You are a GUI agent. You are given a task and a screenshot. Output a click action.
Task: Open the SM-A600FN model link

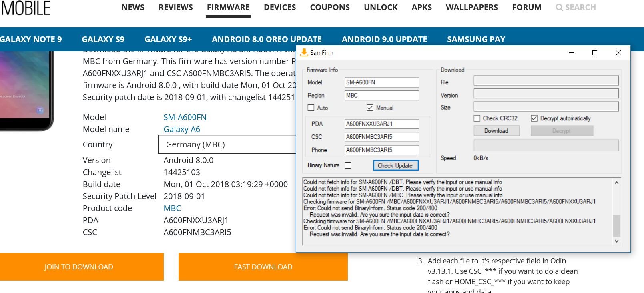tap(185, 117)
